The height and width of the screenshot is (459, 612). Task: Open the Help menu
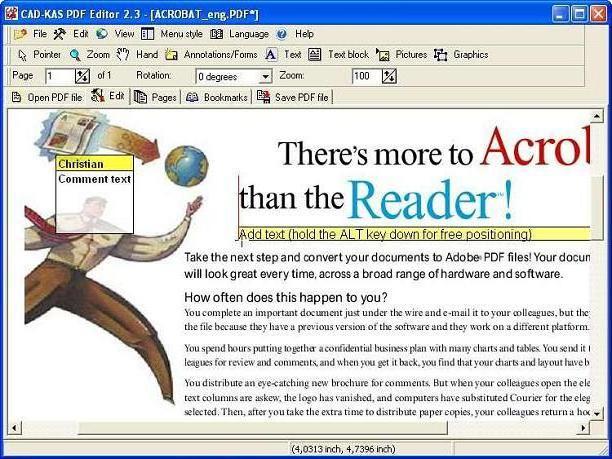click(x=304, y=34)
